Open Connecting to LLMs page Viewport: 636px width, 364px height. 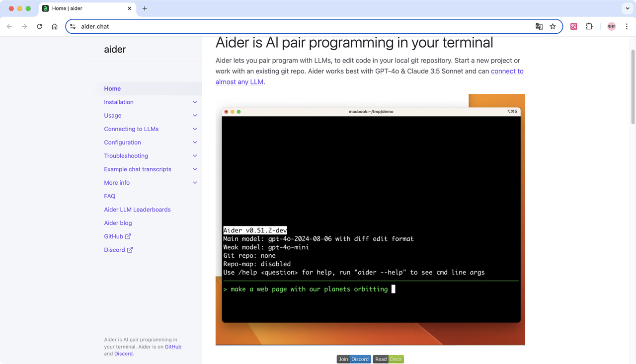pyautogui.click(x=131, y=129)
